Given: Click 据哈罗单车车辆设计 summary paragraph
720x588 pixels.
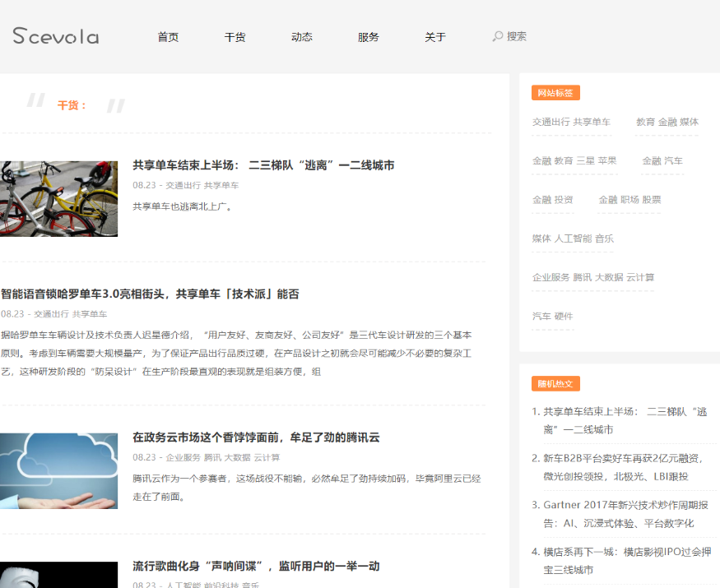Looking at the screenshot, I should pyautogui.click(x=236, y=354).
